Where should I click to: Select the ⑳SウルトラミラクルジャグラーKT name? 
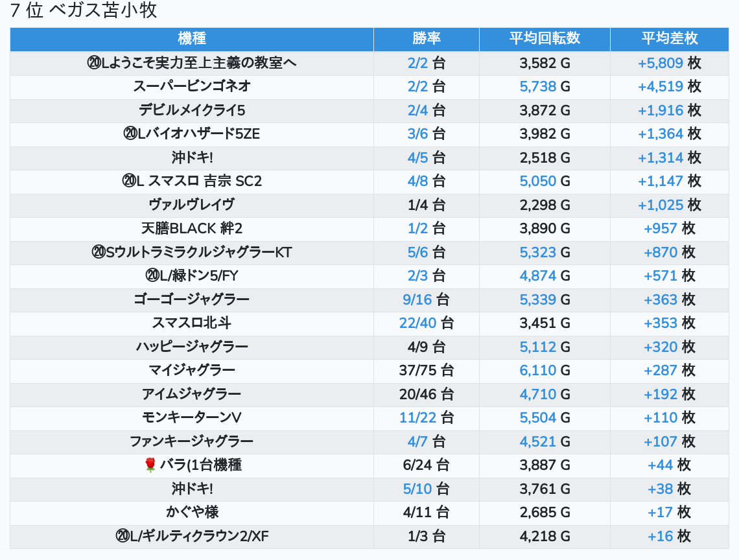point(192,252)
